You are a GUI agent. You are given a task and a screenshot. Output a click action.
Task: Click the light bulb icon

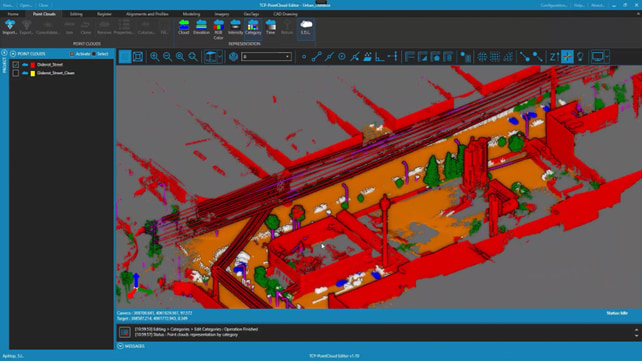coord(580,57)
